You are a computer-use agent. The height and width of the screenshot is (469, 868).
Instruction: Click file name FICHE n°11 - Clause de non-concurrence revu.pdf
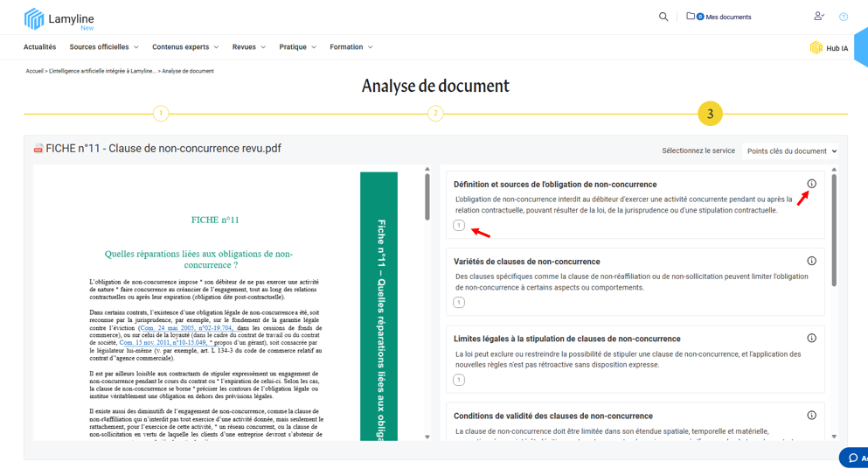(x=163, y=149)
